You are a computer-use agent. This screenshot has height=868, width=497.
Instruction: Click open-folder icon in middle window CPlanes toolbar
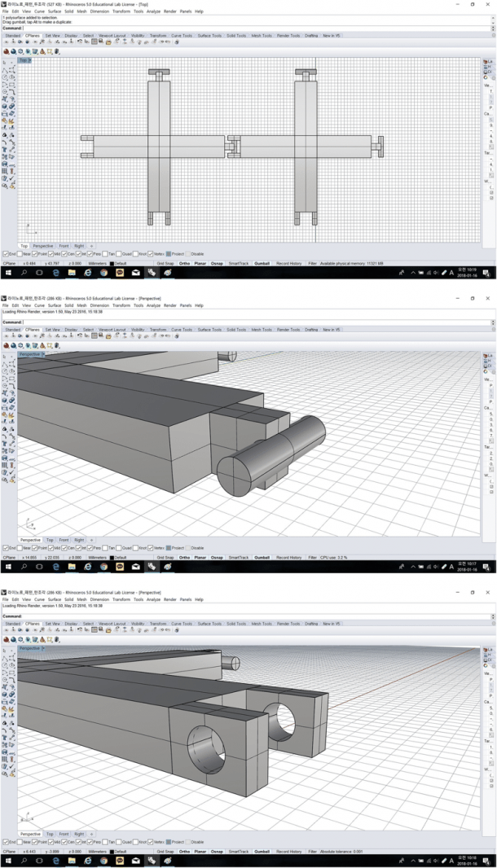click(x=108, y=336)
